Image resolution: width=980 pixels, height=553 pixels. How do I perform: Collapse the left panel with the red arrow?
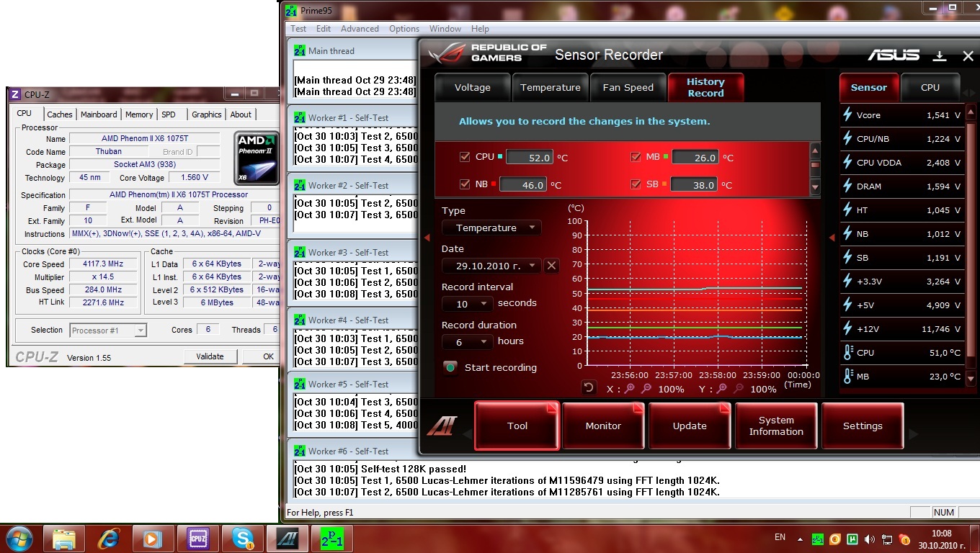(427, 237)
